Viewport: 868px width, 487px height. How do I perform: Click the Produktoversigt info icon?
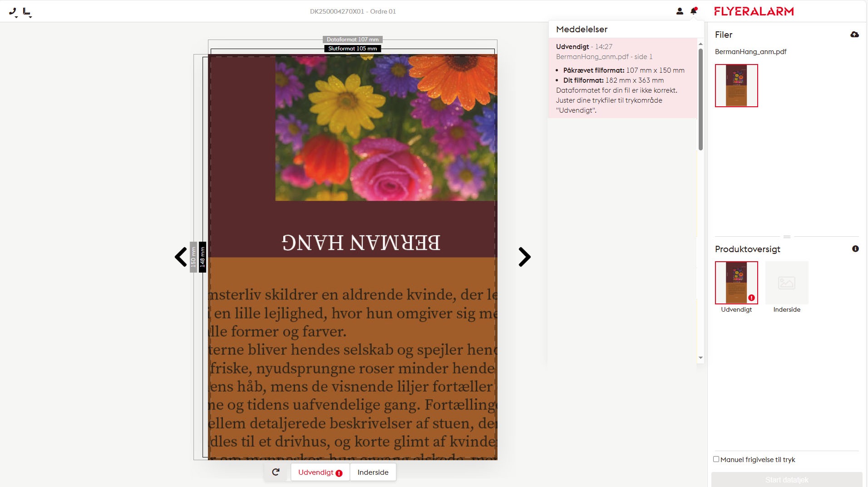tap(855, 249)
